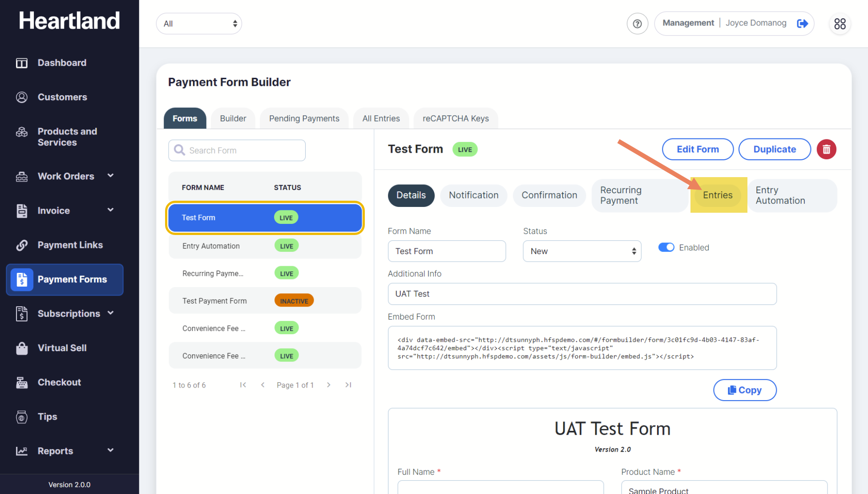The image size is (868, 494).
Task: Click the STATUS column header
Action: tap(287, 187)
